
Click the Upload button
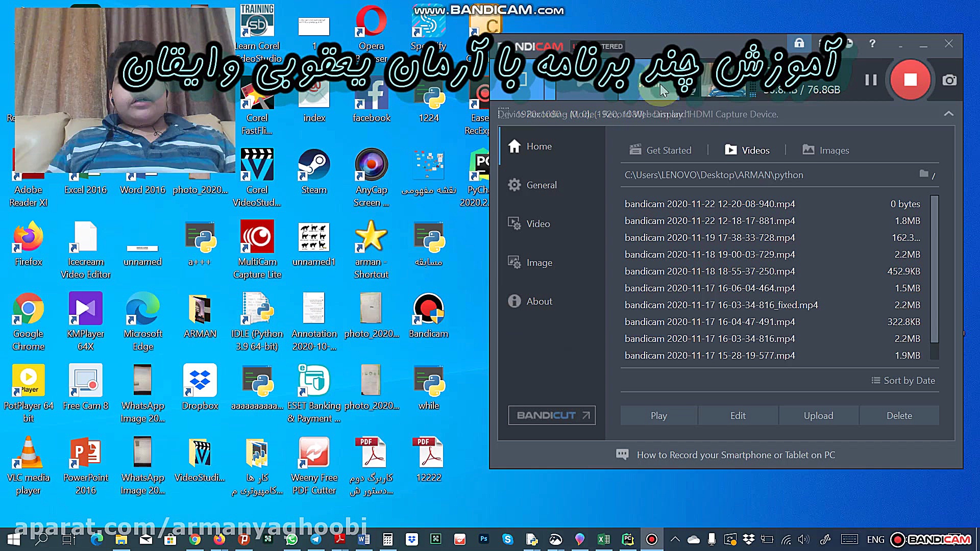[x=818, y=416]
